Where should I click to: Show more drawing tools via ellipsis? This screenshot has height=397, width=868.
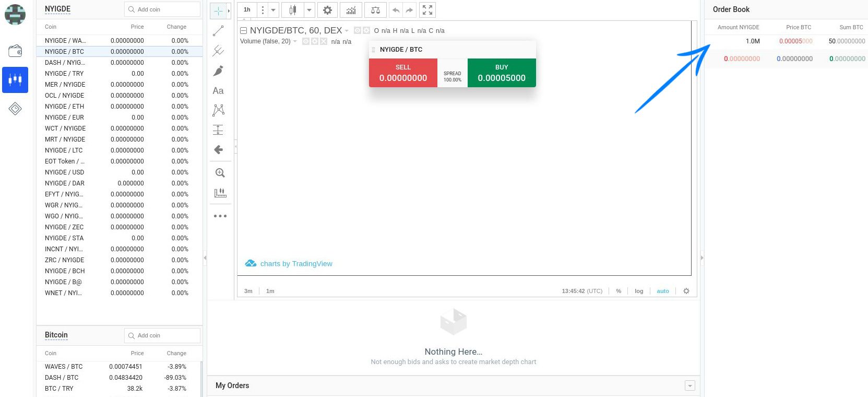pyautogui.click(x=220, y=216)
